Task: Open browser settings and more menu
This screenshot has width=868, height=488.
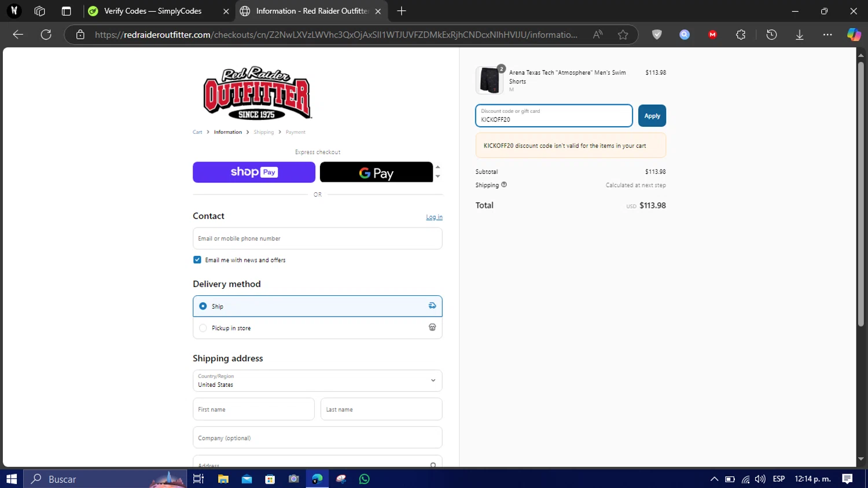Action: pos(827,35)
